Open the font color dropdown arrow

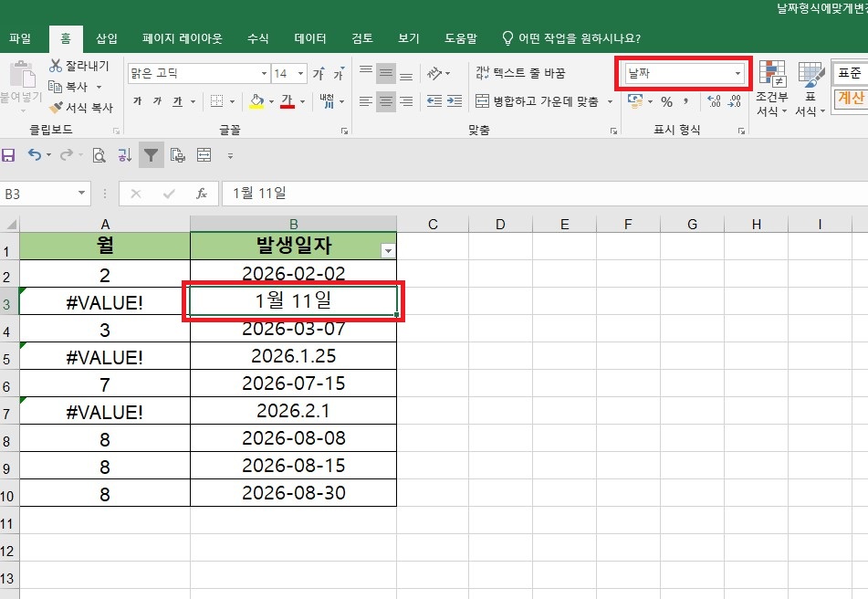302,101
